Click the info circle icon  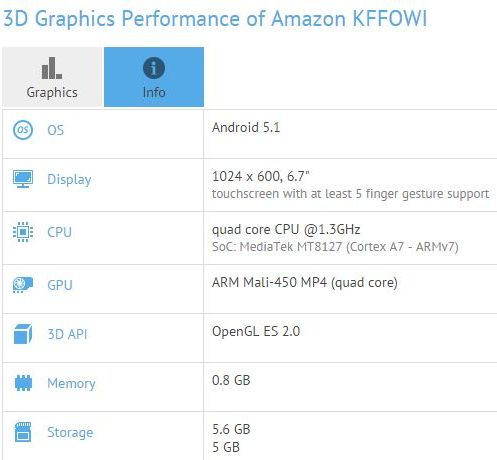click(x=154, y=68)
